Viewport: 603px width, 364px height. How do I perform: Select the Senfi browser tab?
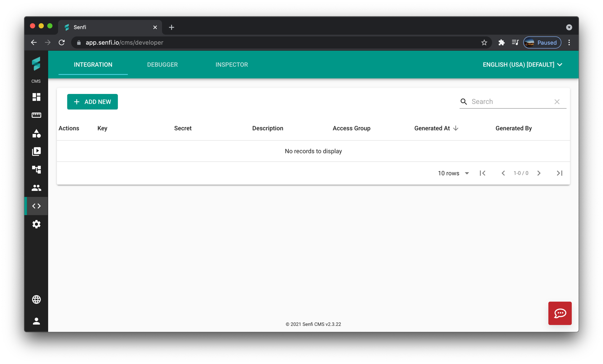[x=110, y=27]
